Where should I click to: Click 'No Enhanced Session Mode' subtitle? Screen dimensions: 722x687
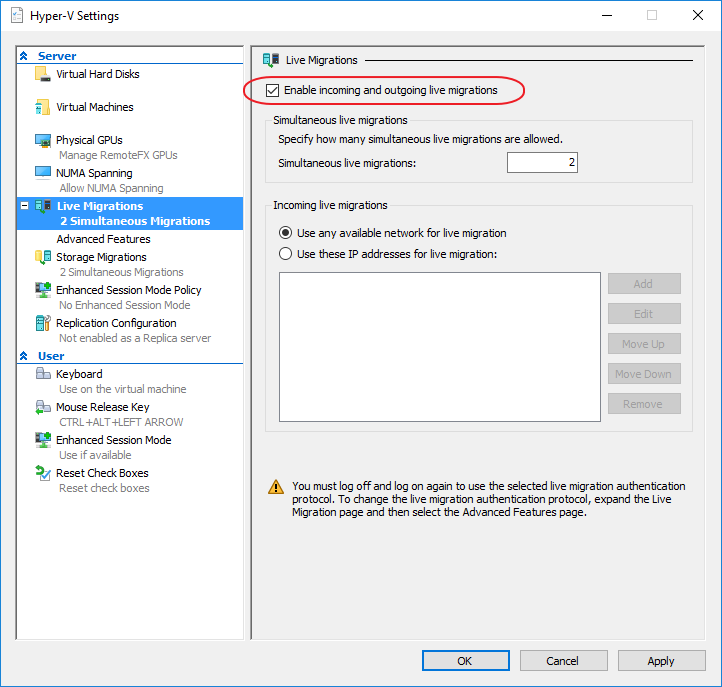(125, 305)
